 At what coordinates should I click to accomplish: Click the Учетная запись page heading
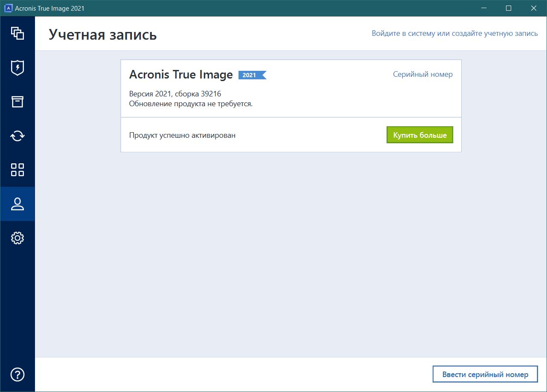coord(102,35)
